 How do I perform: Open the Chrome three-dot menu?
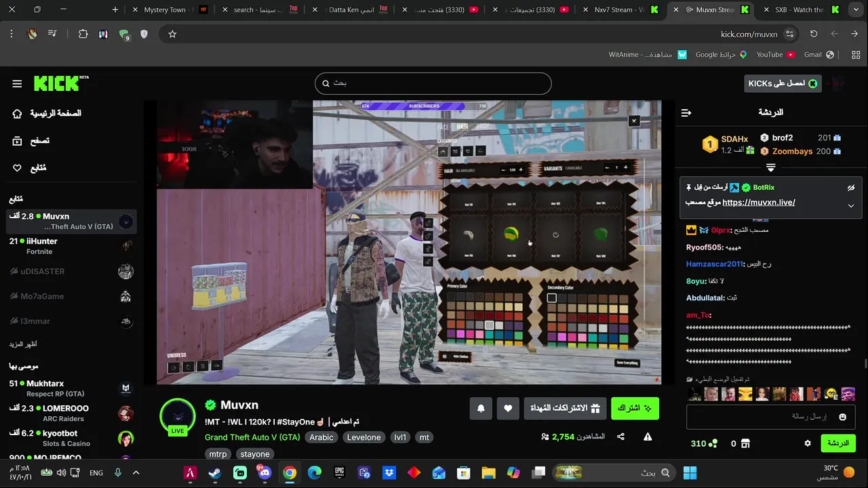(x=12, y=34)
